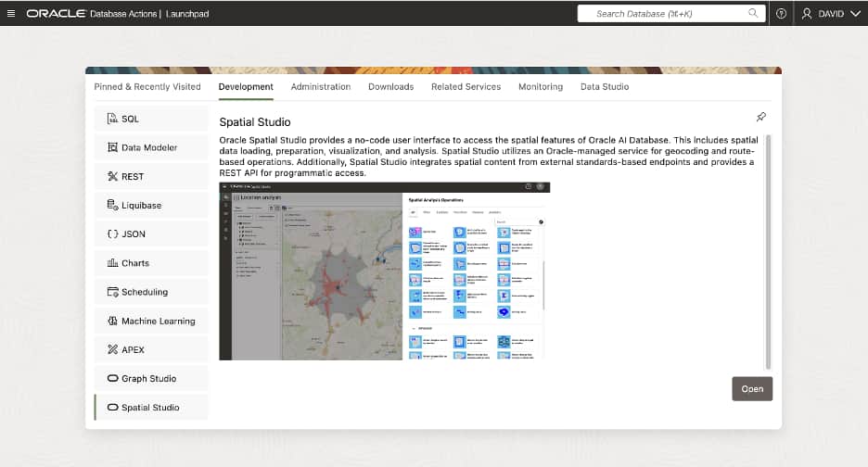The width and height of the screenshot is (868, 467).
Task: Select the Development tab
Action: click(x=246, y=86)
